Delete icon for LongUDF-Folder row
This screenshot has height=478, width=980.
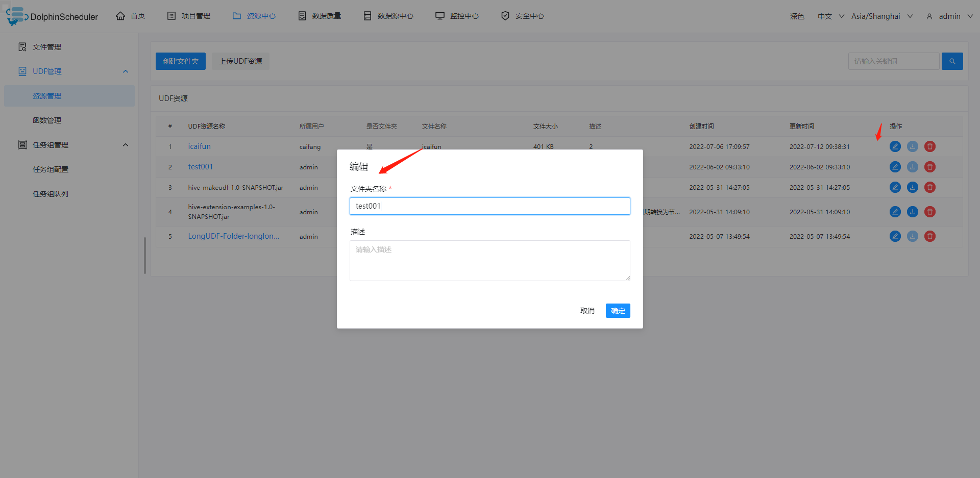point(930,236)
